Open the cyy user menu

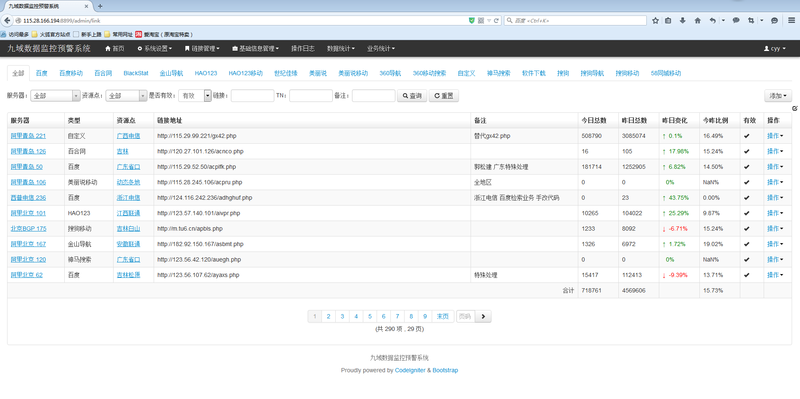click(774, 48)
